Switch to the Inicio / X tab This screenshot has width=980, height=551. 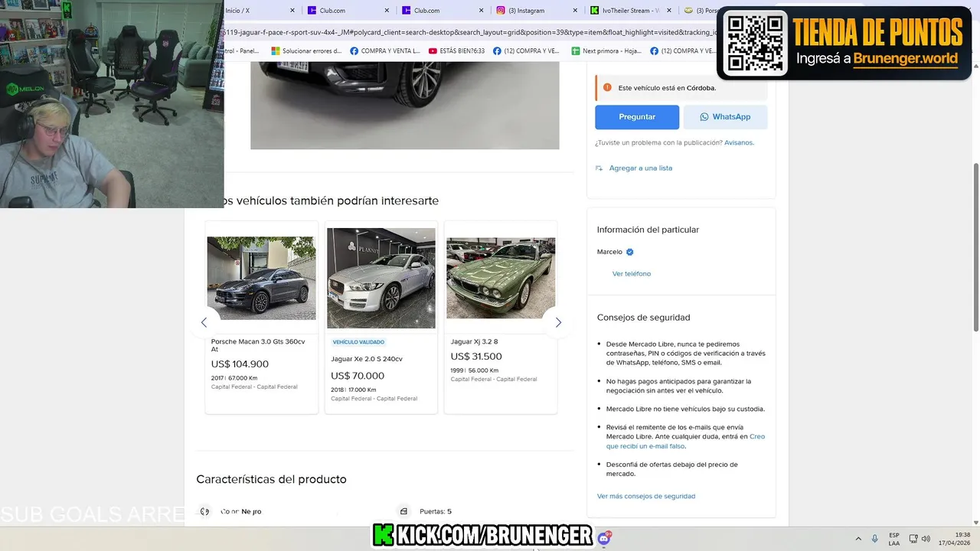[x=260, y=11]
